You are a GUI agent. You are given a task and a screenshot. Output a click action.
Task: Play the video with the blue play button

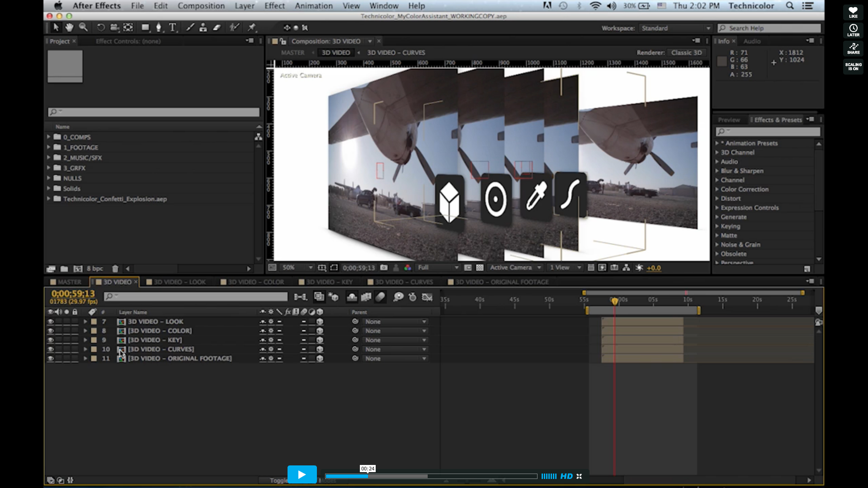coord(302,474)
